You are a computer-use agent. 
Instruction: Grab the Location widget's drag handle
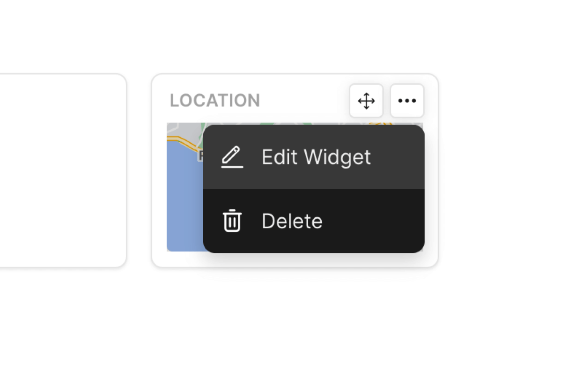tap(366, 101)
